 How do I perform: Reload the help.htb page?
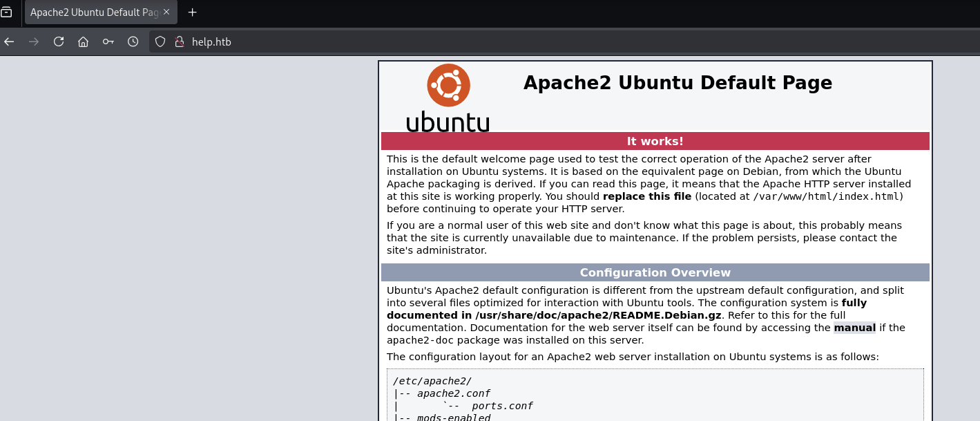(59, 41)
